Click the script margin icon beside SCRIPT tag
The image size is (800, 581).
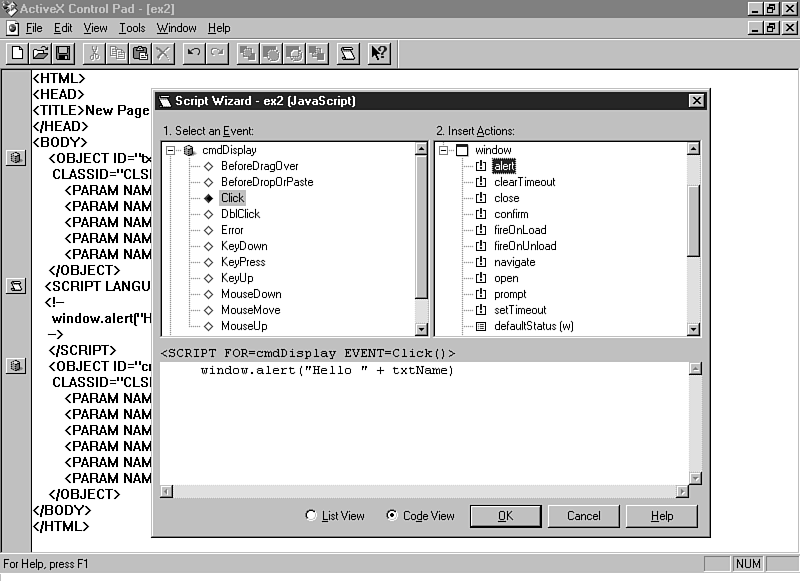[x=16, y=287]
